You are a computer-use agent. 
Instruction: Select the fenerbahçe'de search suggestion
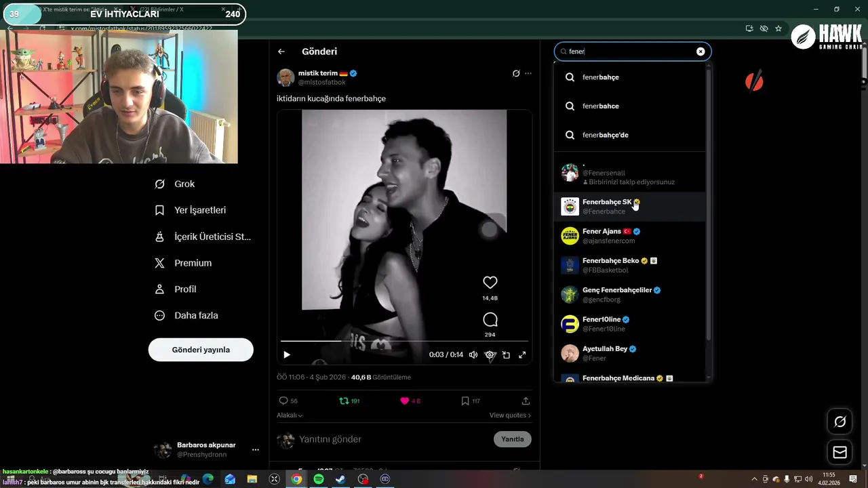pos(630,135)
